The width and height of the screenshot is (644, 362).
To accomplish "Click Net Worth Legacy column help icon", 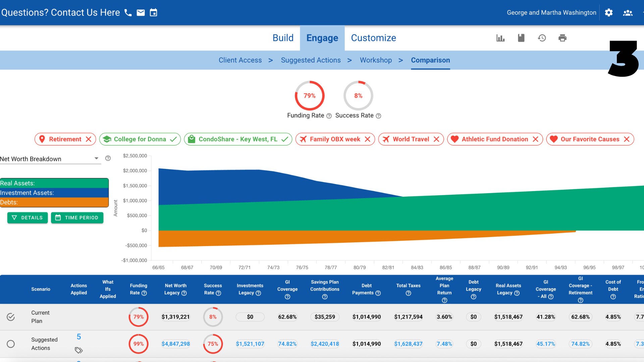I will point(184,293).
